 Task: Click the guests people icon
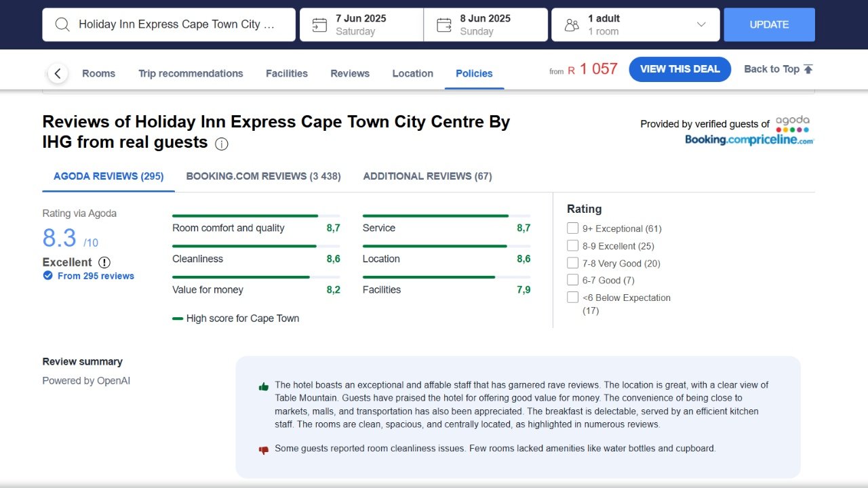point(572,25)
